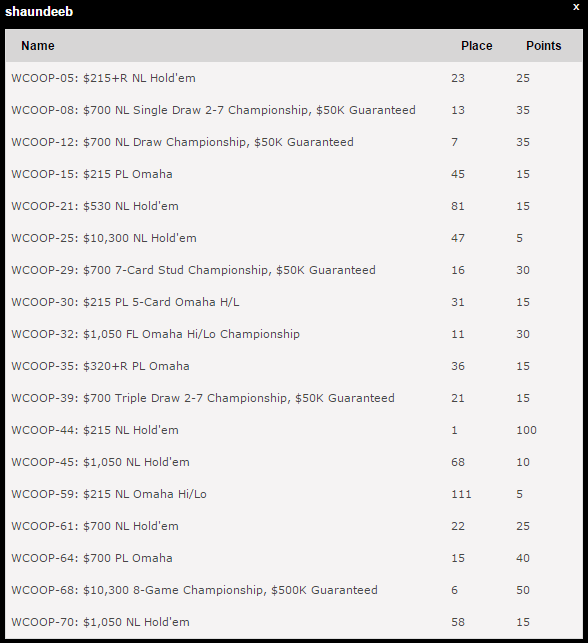Select WCOOP-15 $215 PL Omaha entry
The image size is (588, 643).
[294, 174]
